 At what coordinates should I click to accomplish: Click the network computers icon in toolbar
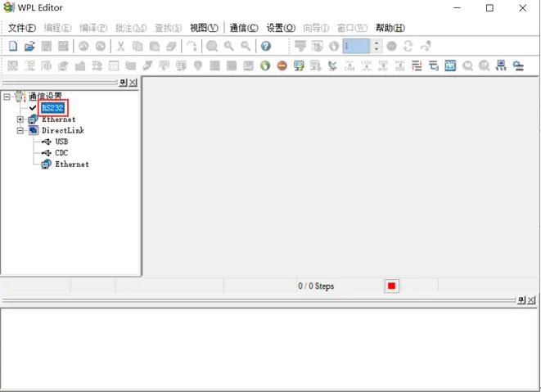(x=501, y=65)
